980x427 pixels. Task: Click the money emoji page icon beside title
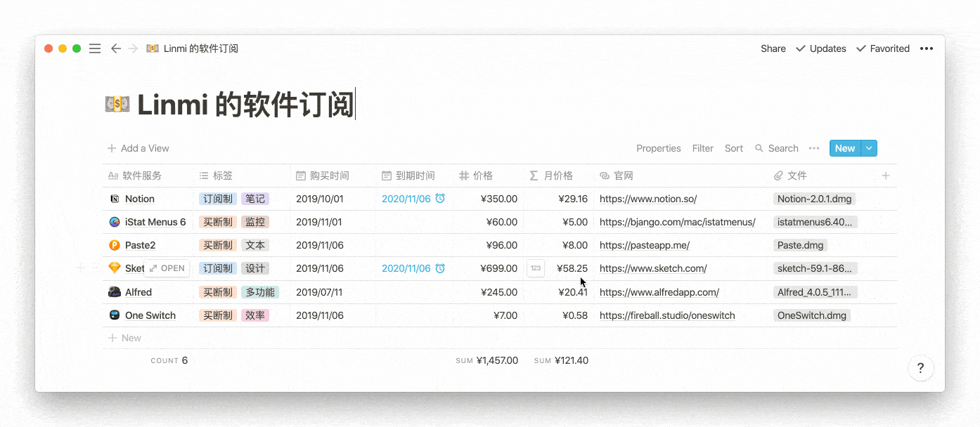(x=117, y=105)
